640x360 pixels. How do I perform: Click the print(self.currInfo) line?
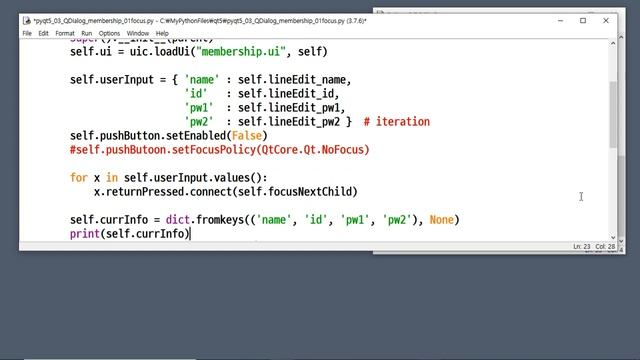click(130, 234)
